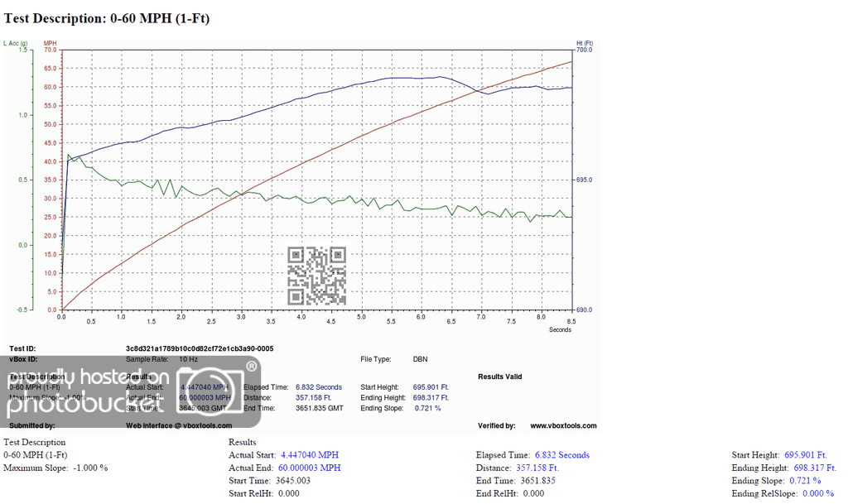Click the "700.0" height axis tick
Screen dimensions: 848x504
pos(584,50)
